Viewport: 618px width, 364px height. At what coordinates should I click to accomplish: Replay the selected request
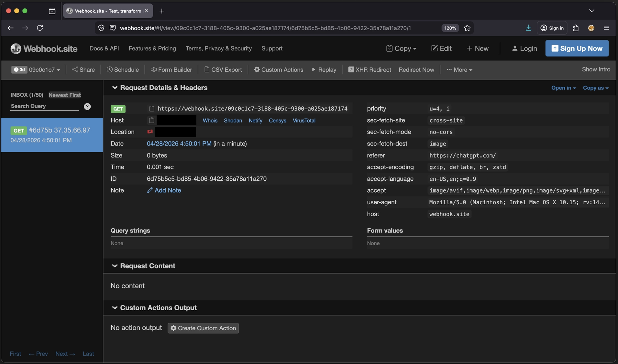click(324, 70)
